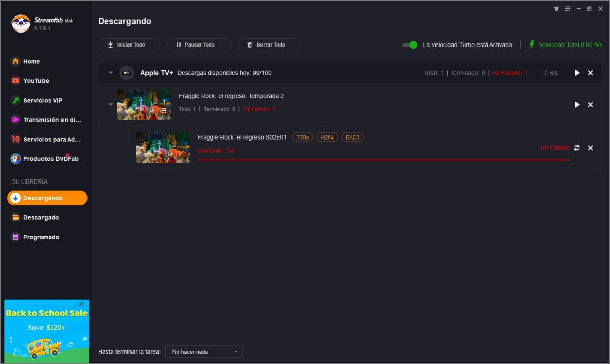610x364 pixels.
Task: Click the skin shirt icon in titlebar
Action: tap(557, 9)
